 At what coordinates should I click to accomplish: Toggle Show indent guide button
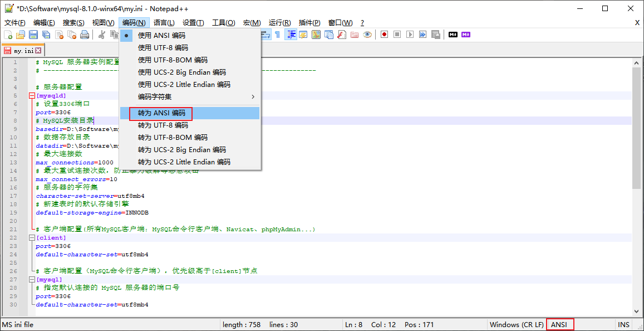point(291,35)
